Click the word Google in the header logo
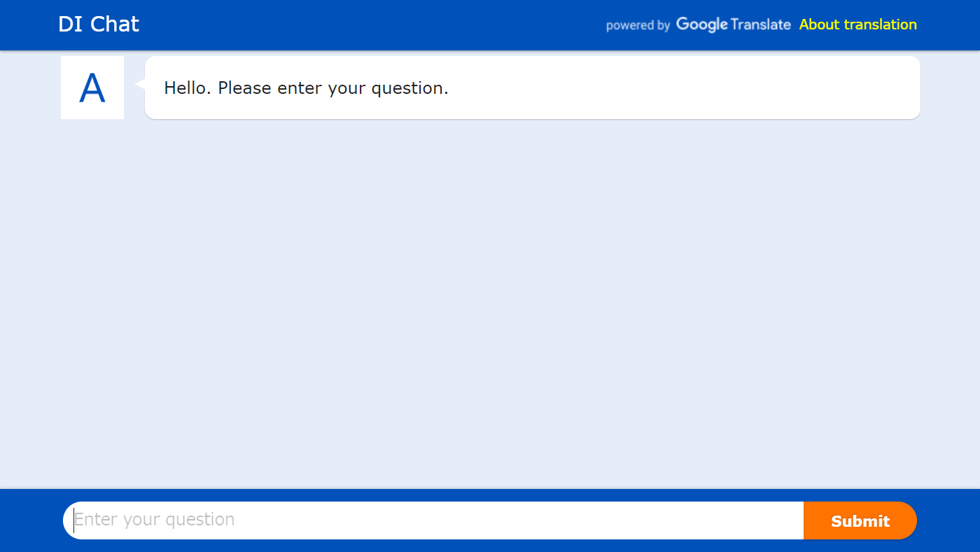This screenshot has width=980, height=552. pos(702,25)
